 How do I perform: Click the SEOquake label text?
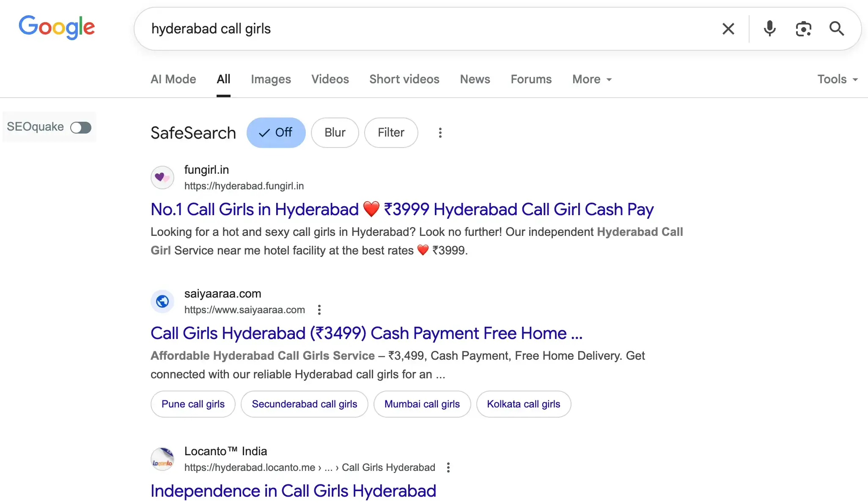coord(35,127)
